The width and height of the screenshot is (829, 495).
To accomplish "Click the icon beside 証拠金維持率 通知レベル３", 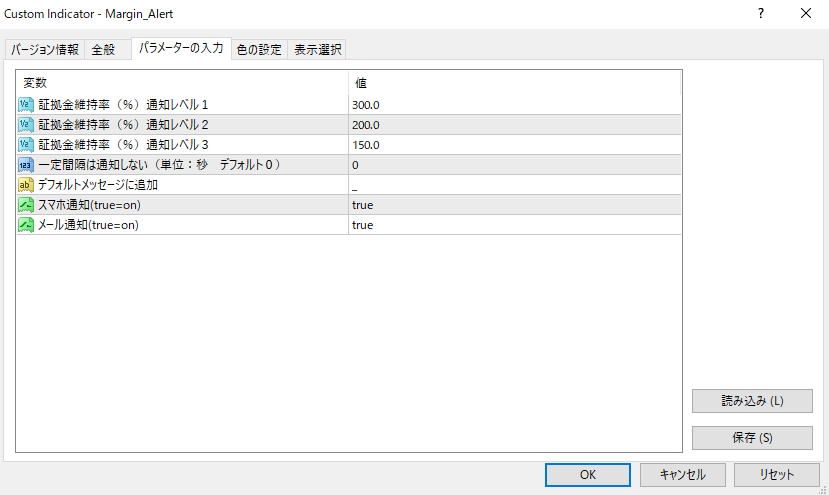I will [x=26, y=145].
